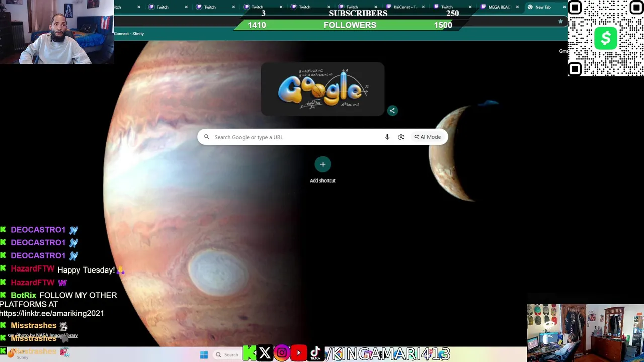This screenshot has width=644, height=362.
Task: Close the MEGA REAC browser tab
Action: (517, 7)
